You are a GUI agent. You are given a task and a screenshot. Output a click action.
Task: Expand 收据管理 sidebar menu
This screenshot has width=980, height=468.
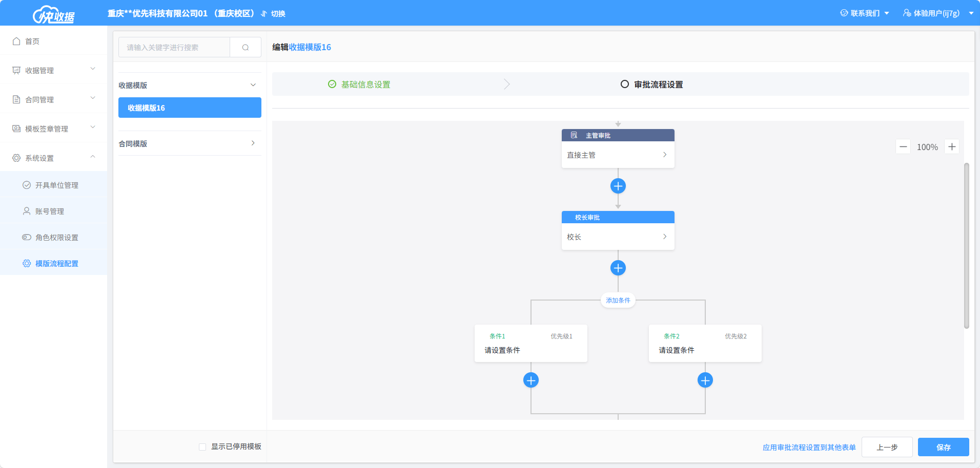[53, 70]
